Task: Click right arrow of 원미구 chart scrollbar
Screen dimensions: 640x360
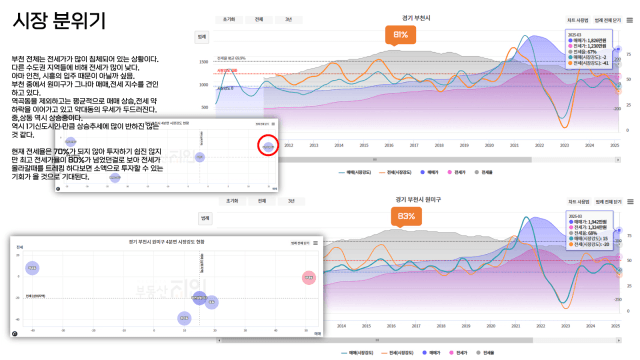Action: (619, 340)
